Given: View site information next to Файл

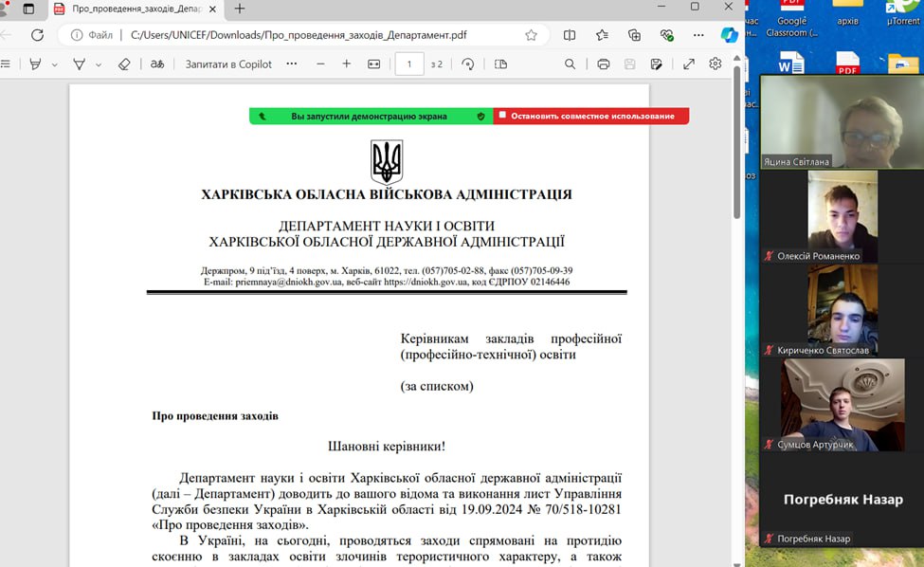Looking at the screenshot, I should 77,35.
